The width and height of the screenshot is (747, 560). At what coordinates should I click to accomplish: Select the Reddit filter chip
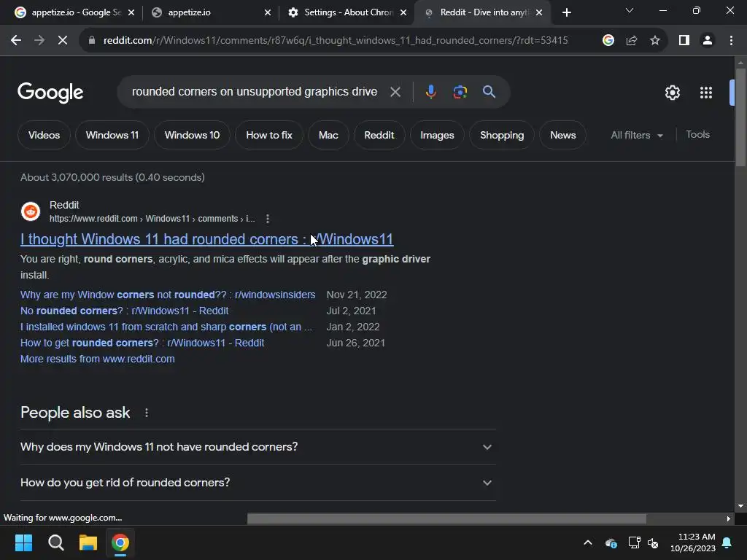click(379, 135)
